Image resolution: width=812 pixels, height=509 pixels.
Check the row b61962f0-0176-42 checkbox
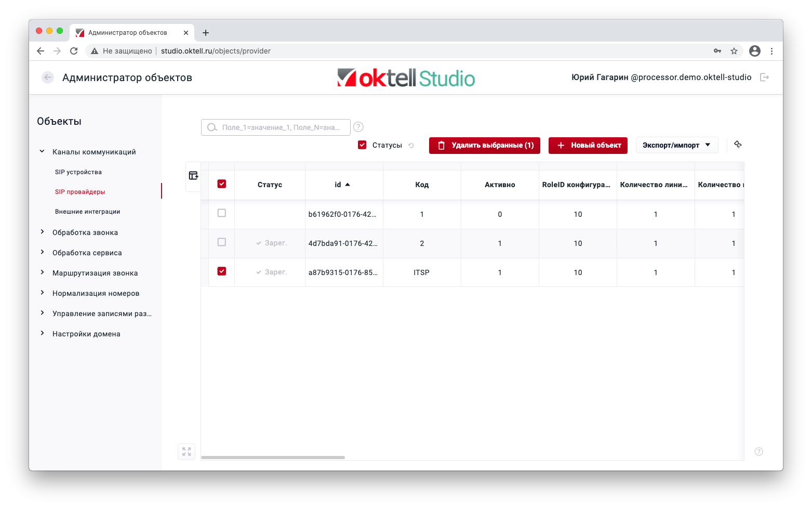coord(222,213)
